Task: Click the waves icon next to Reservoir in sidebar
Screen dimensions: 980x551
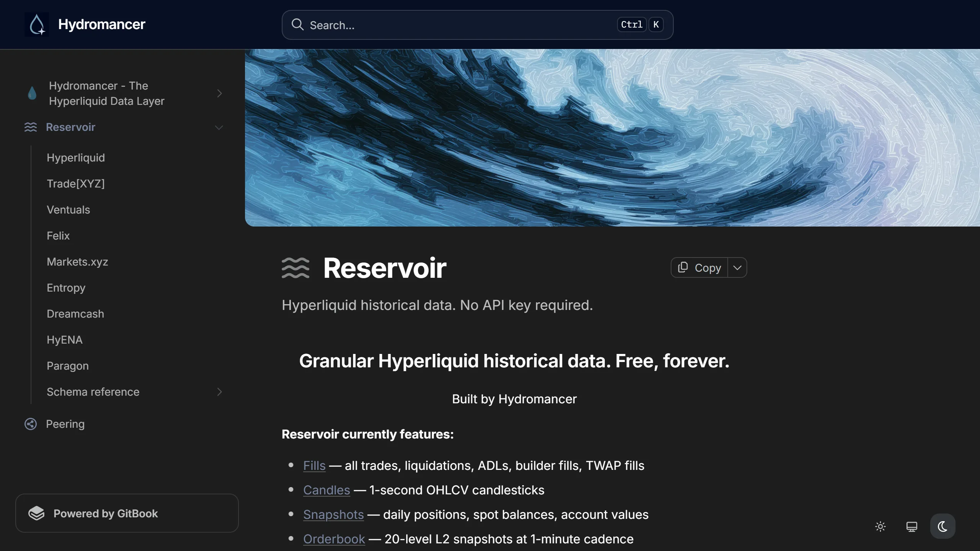Action: coord(31,127)
